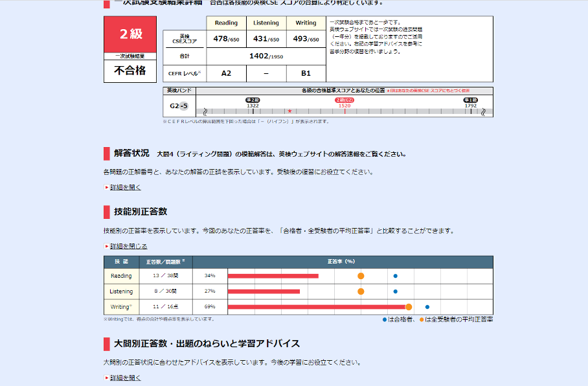Click the 正答数／問題数 column header

click(x=165, y=262)
